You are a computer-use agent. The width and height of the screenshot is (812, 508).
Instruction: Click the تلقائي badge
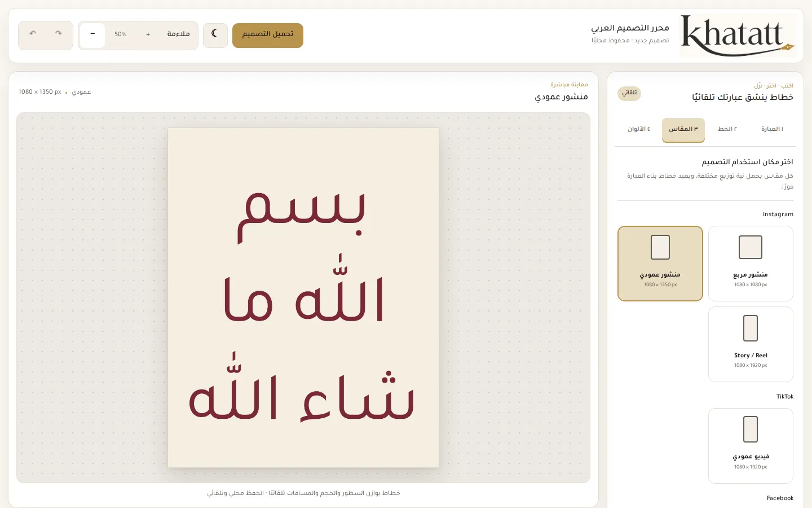click(x=629, y=93)
